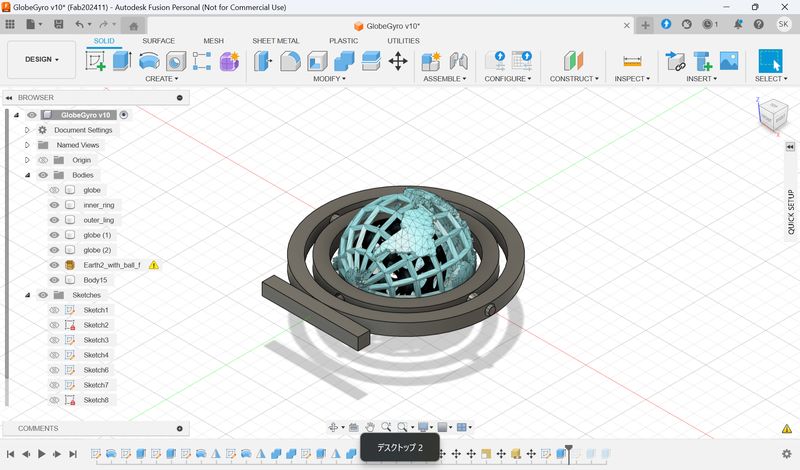Select the Joint tool

pos(458,61)
